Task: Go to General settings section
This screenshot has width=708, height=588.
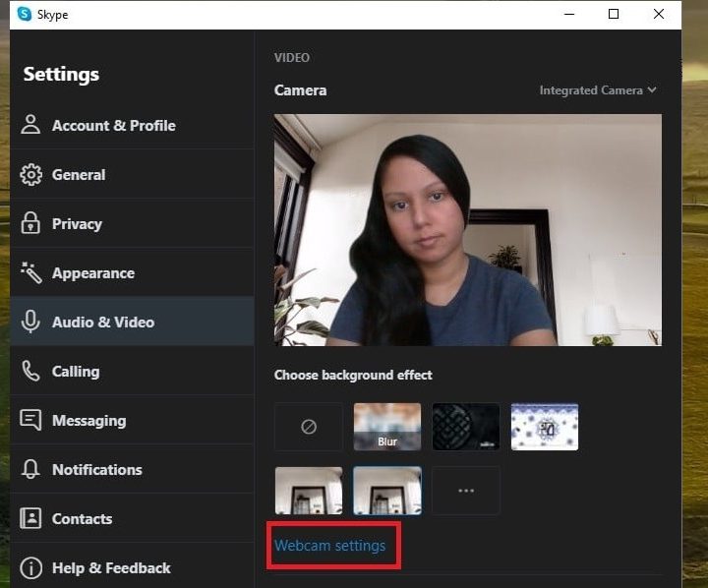Action: (133, 174)
